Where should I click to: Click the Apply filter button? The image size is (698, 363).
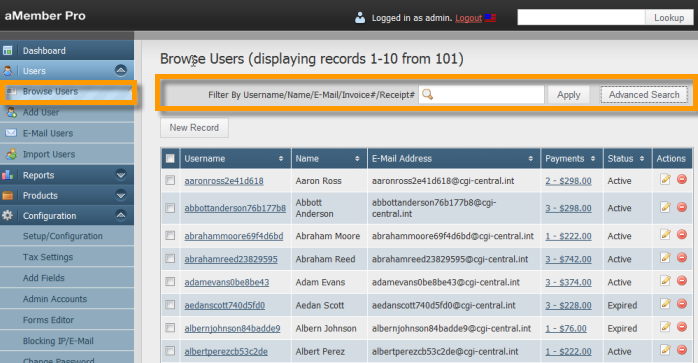(x=568, y=95)
